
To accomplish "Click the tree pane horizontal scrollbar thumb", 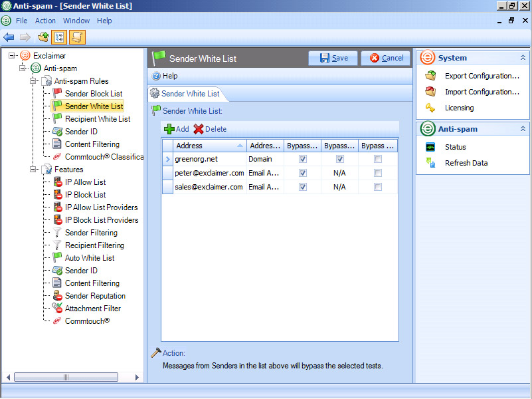I will tap(66, 377).
